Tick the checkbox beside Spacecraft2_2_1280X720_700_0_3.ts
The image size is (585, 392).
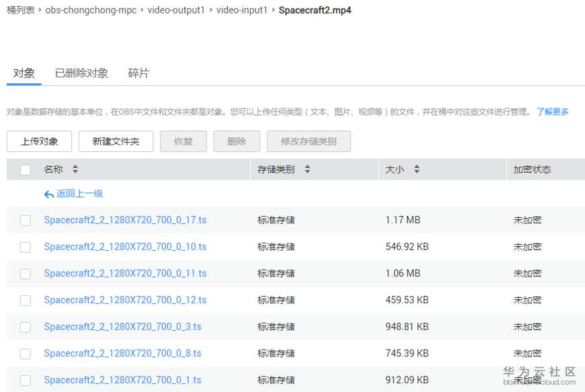pos(25,327)
